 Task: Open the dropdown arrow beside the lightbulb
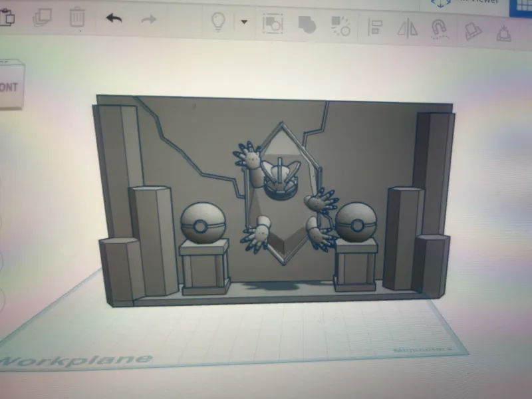click(244, 22)
